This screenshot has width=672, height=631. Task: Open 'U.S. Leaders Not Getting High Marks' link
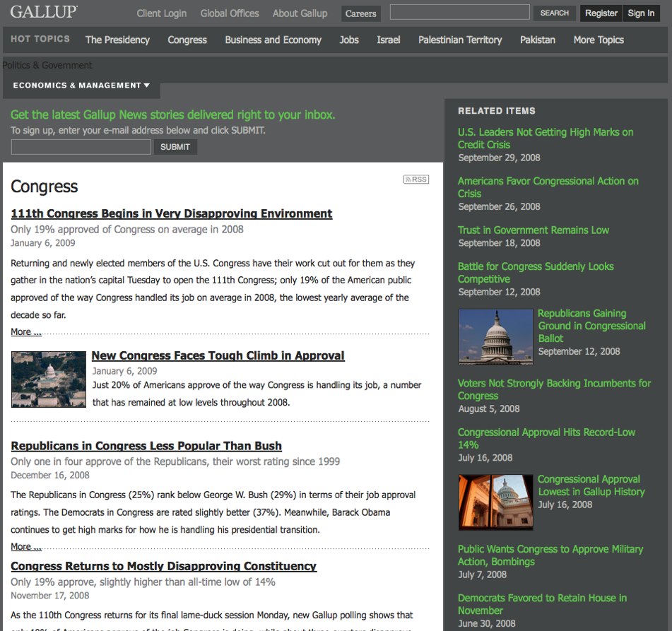pyautogui.click(x=546, y=138)
